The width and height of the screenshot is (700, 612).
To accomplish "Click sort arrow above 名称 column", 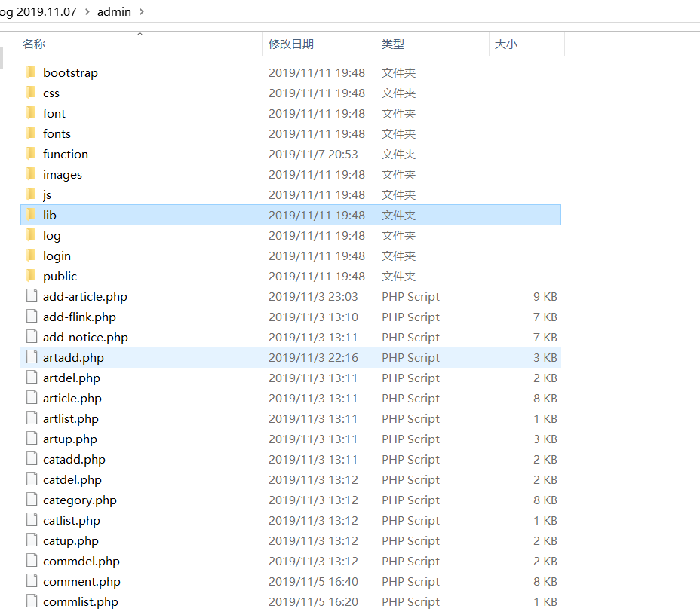I will click(140, 34).
